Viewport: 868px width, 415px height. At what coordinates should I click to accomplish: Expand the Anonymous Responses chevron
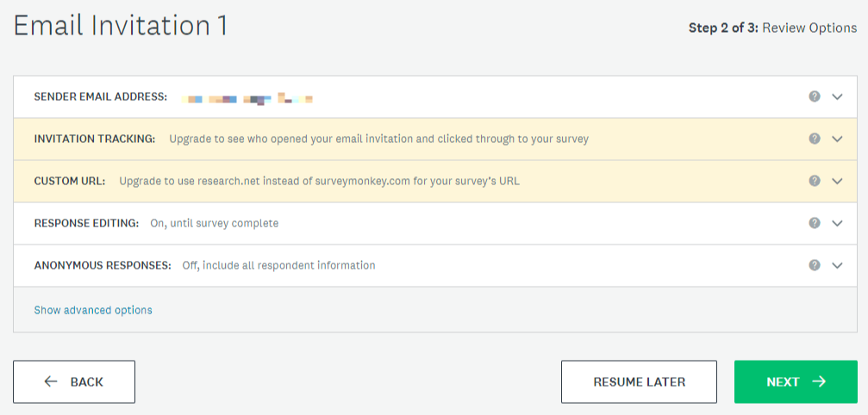coord(836,265)
